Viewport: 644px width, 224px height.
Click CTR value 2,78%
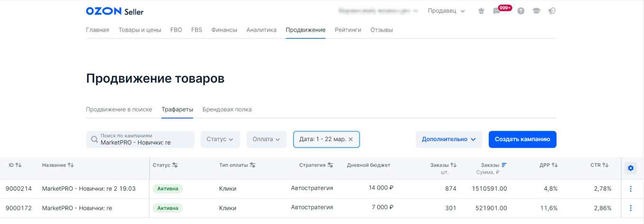(602, 188)
